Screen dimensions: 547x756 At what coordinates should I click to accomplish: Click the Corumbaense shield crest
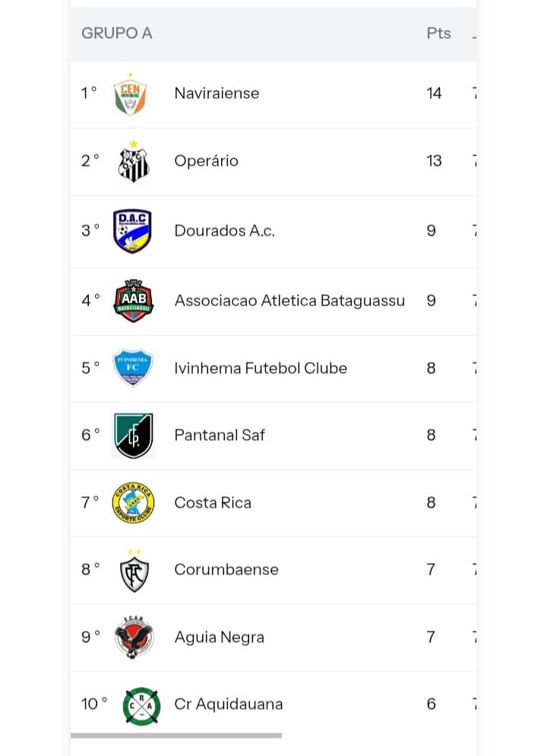coord(134,571)
